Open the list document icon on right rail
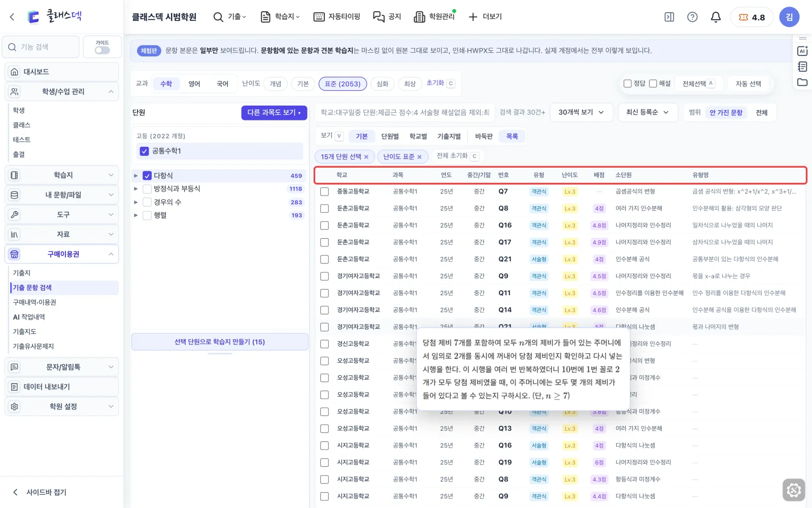The height and width of the screenshot is (508, 812). tap(802, 67)
